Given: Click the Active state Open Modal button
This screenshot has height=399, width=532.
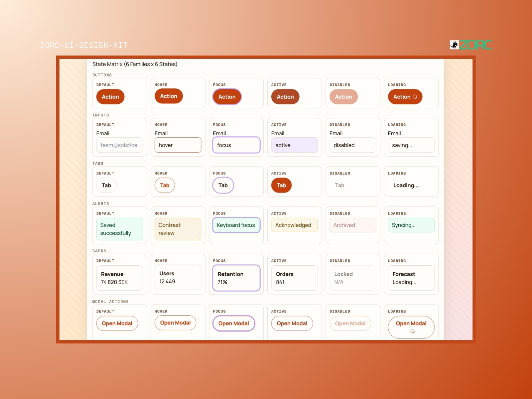Looking at the screenshot, I should pos(292,323).
